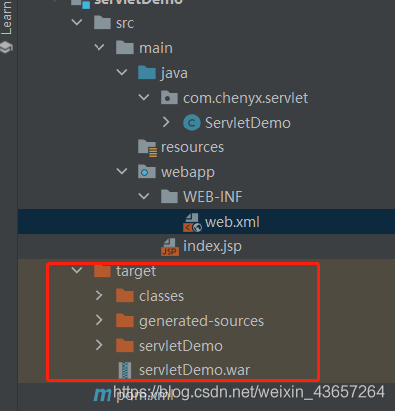This screenshot has height=411, width=395.
Task: Click the ServletDemo Java class icon
Action: pos(192,123)
